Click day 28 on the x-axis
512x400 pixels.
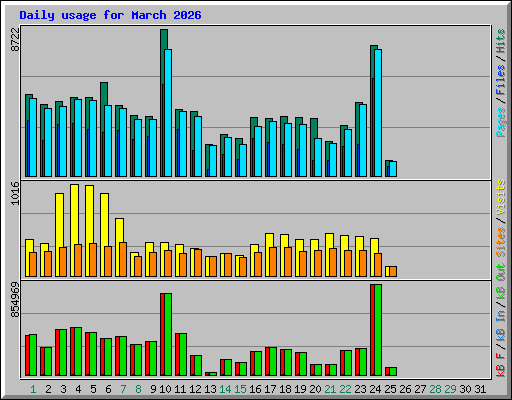[435, 389]
